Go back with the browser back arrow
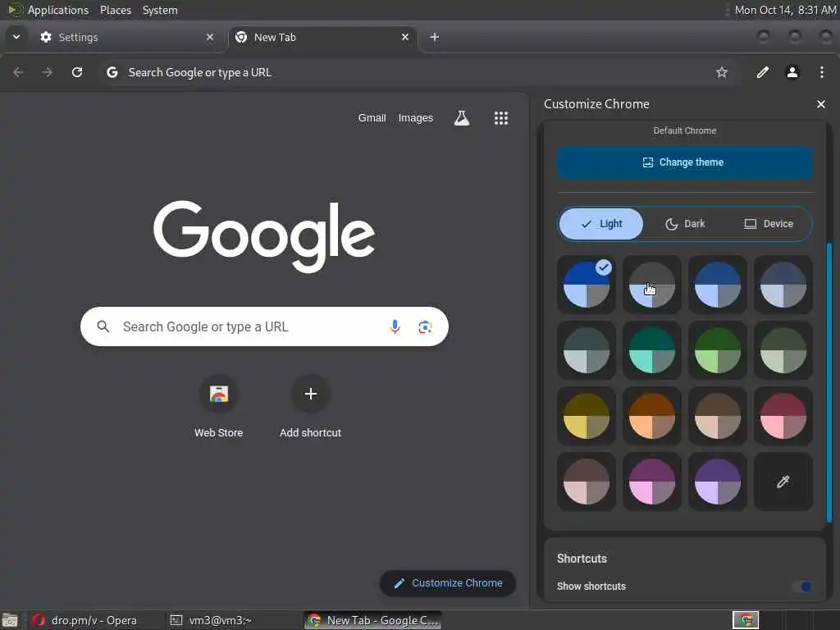Image resolution: width=840 pixels, height=630 pixels. click(x=18, y=72)
